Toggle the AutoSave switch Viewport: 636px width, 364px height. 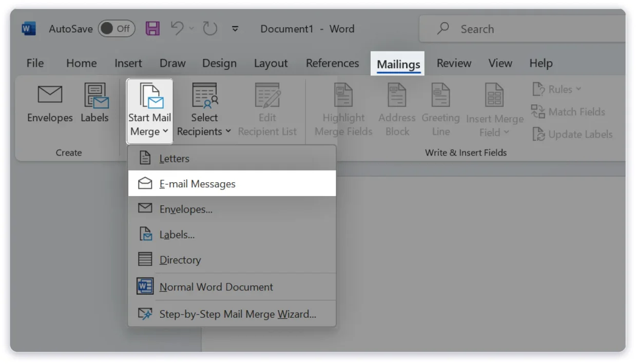pyautogui.click(x=117, y=29)
